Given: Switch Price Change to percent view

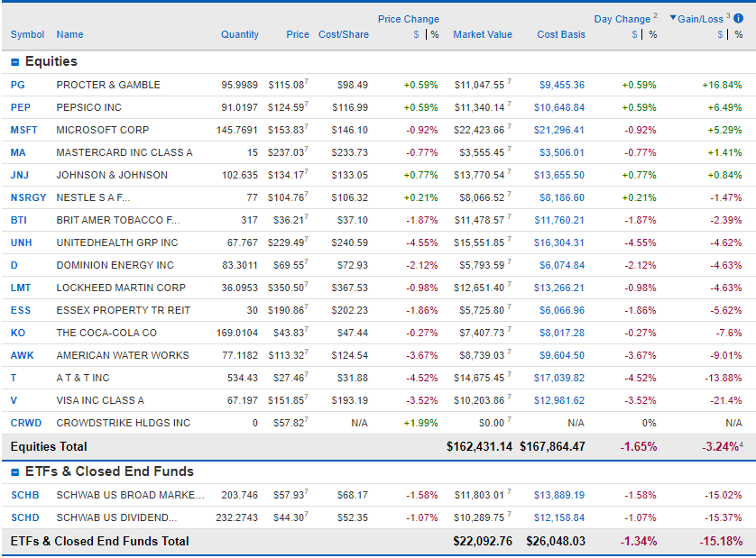Looking at the screenshot, I should (435, 34).
